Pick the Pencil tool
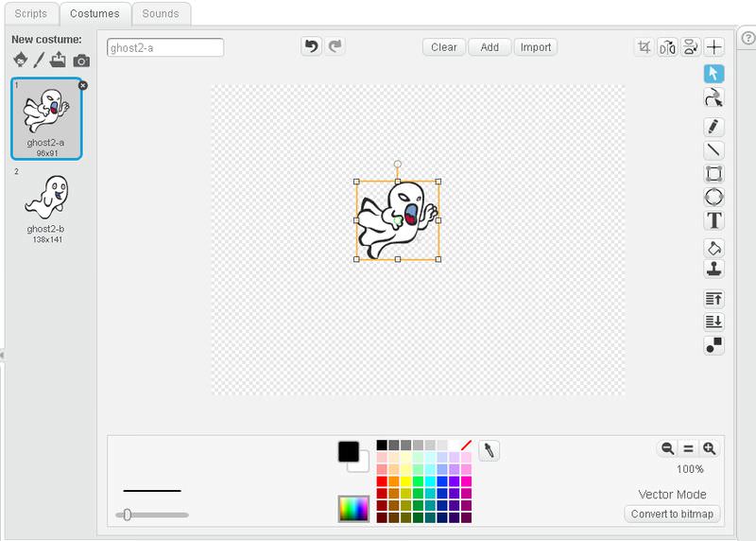The height and width of the screenshot is (541, 756). click(713, 127)
